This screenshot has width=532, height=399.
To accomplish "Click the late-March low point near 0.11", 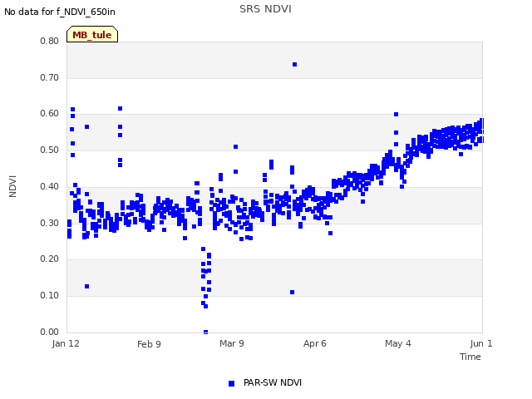I will click(292, 292).
